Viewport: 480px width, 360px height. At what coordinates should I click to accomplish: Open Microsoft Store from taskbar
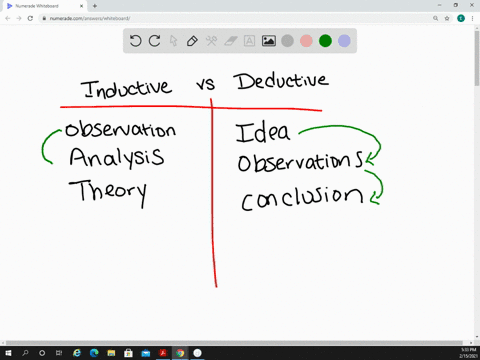point(128,353)
